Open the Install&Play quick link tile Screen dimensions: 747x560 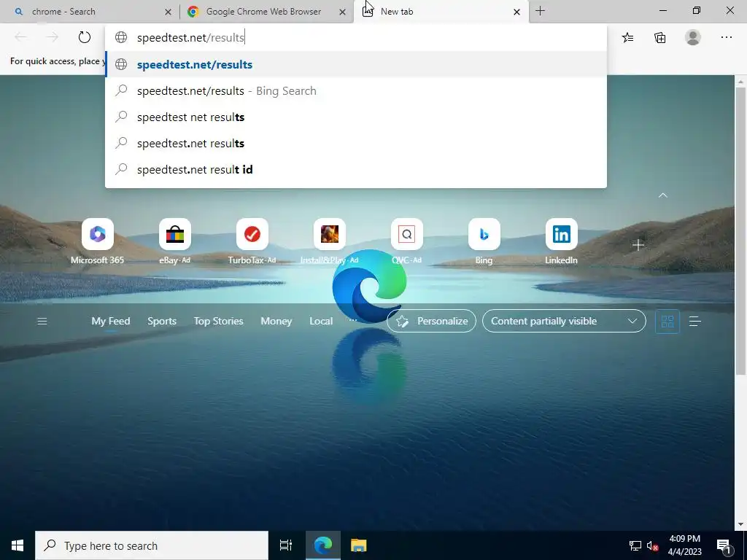point(329,241)
